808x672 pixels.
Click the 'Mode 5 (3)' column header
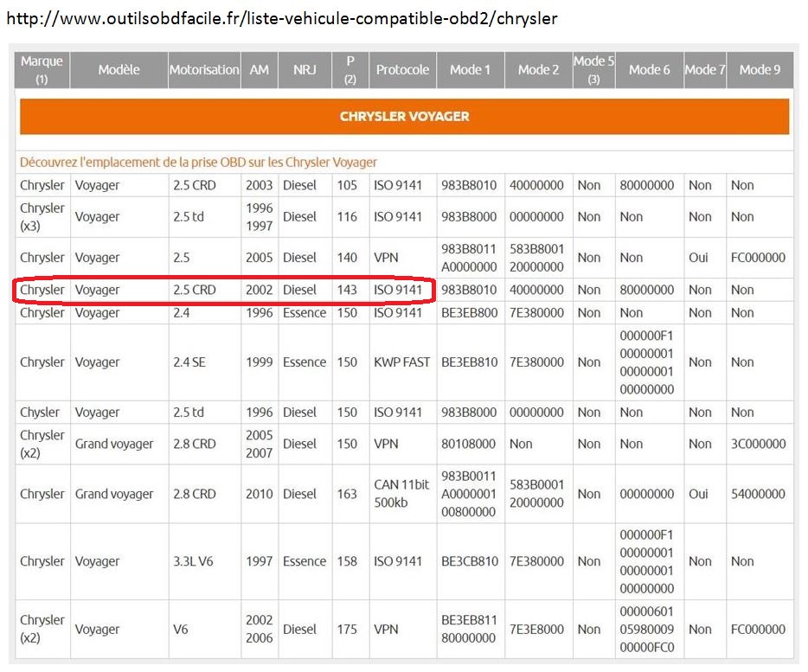coord(593,70)
